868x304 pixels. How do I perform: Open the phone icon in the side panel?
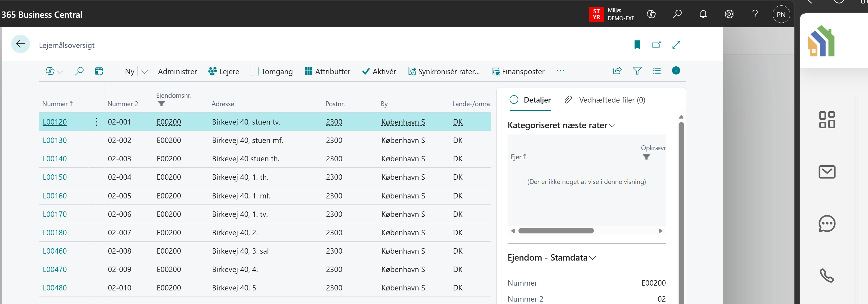click(x=827, y=275)
